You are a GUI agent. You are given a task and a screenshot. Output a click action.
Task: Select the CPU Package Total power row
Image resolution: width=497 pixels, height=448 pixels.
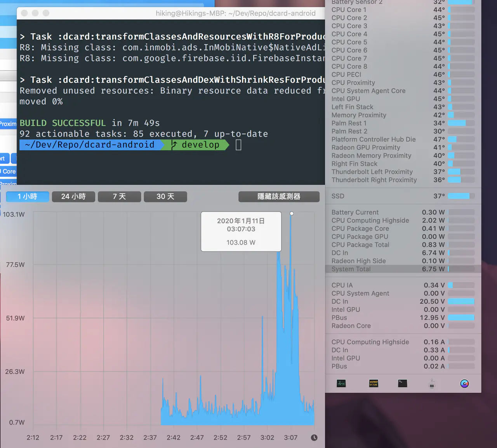403,245
